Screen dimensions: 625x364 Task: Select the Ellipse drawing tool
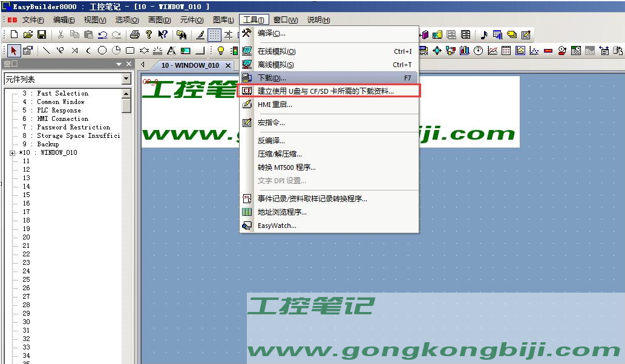pos(102,51)
